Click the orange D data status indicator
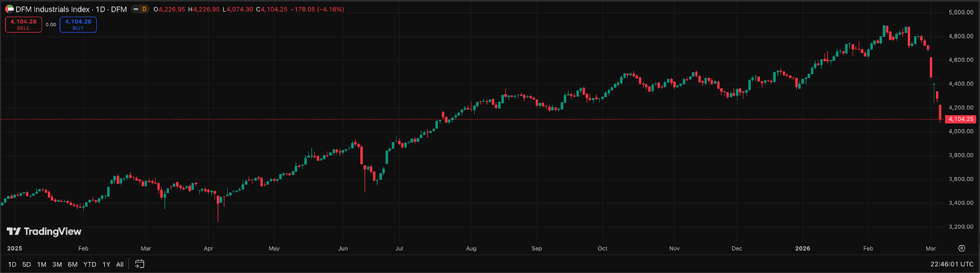This screenshot has width=980, height=273. coord(145,9)
